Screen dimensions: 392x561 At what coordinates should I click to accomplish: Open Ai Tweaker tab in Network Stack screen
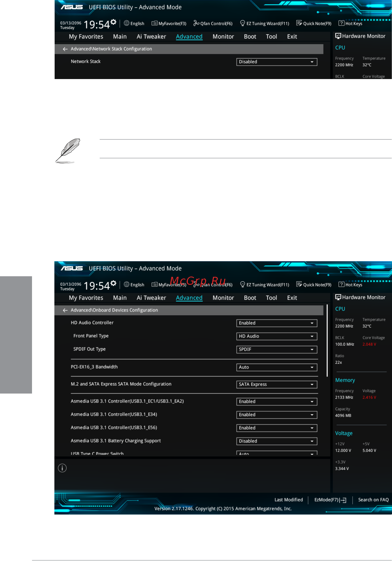coord(151,37)
